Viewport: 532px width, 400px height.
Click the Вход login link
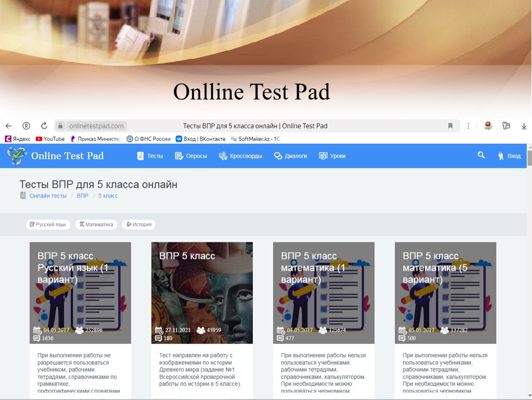(x=509, y=156)
